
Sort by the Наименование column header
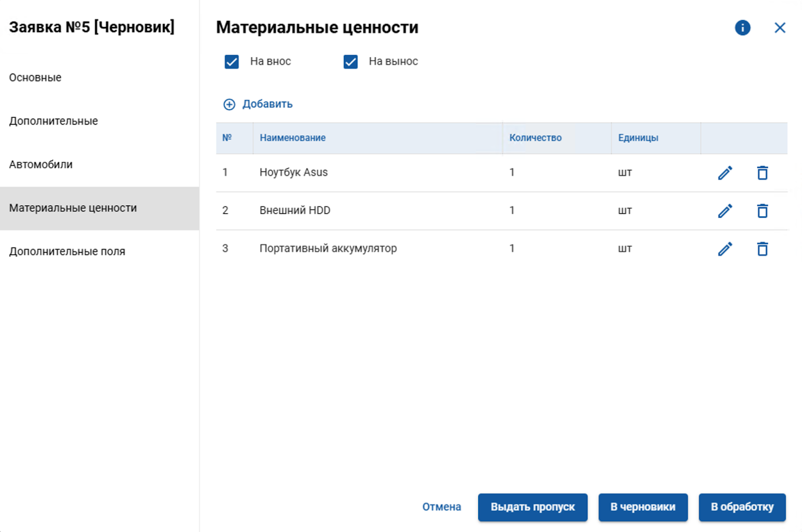pos(292,138)
